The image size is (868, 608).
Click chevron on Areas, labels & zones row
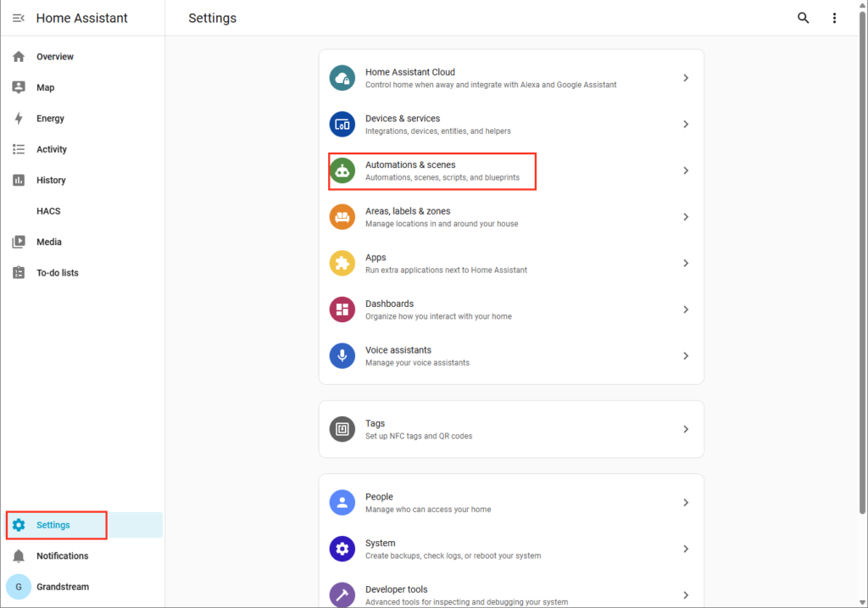686,217
